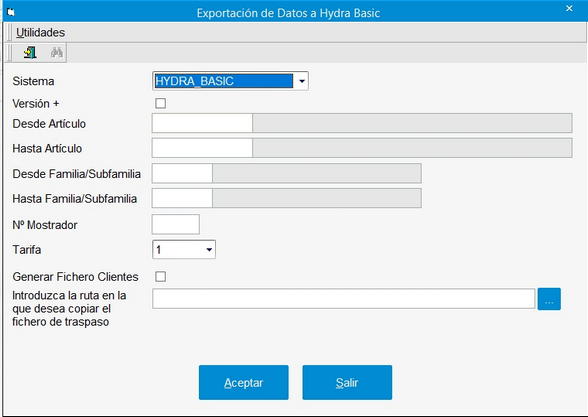Click the 'Introduzca la ruta' instruction label
The image size is (588, 417).
(69, 309)
